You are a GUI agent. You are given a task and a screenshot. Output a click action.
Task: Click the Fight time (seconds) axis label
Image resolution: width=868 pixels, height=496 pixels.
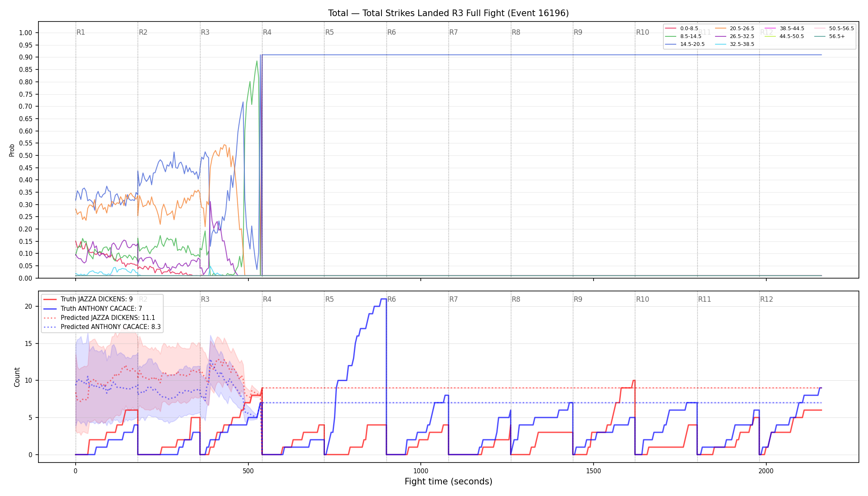click(x=448, y=482)
